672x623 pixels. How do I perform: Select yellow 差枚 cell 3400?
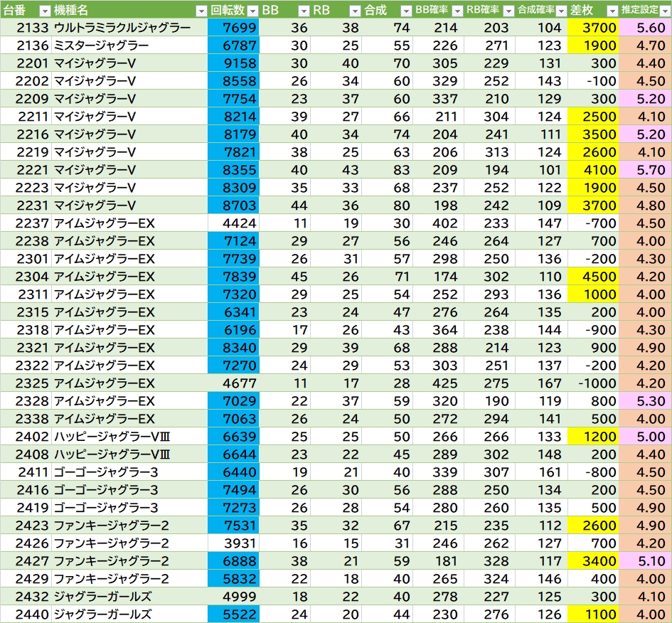point(593,561)
